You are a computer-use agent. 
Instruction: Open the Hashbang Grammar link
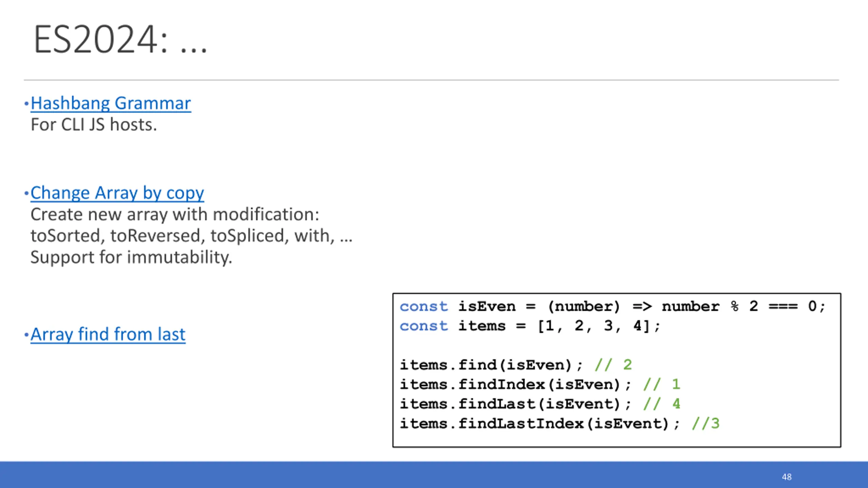111,103
